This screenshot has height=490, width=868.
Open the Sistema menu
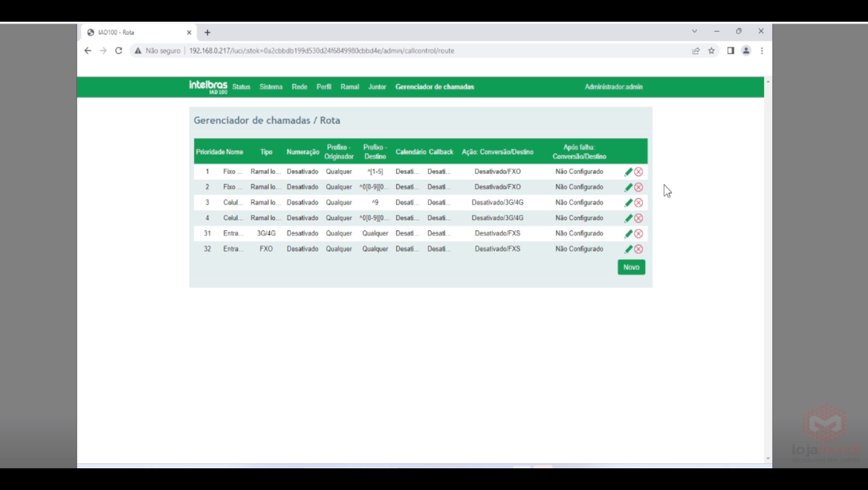271,87
